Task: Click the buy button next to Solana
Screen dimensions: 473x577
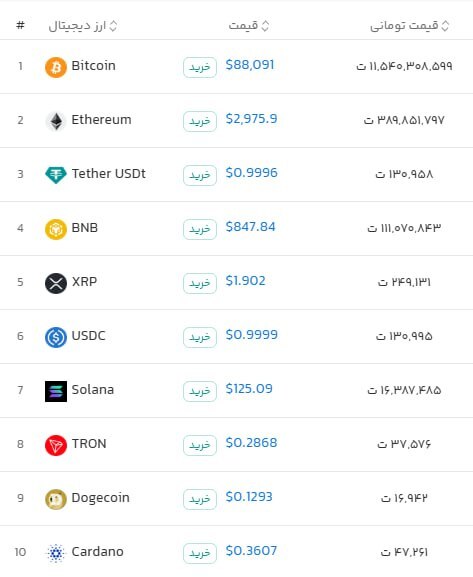Action: [x=200, y=391]
